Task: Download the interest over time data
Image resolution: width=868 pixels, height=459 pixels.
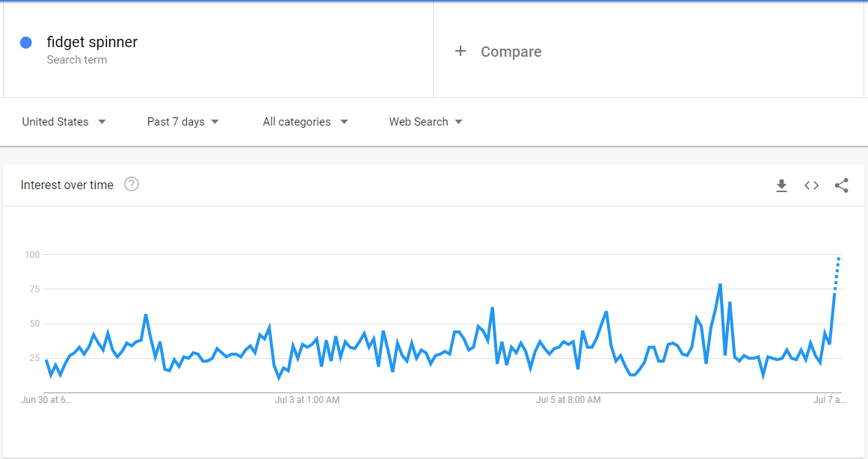Action: pos(781,185)
